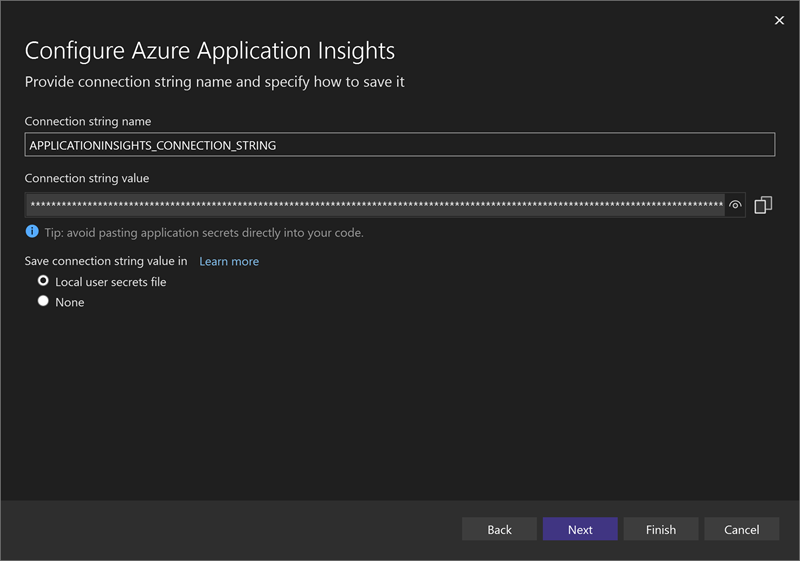
Task: Focus the Connection string name field
Action: pos(399,145)
